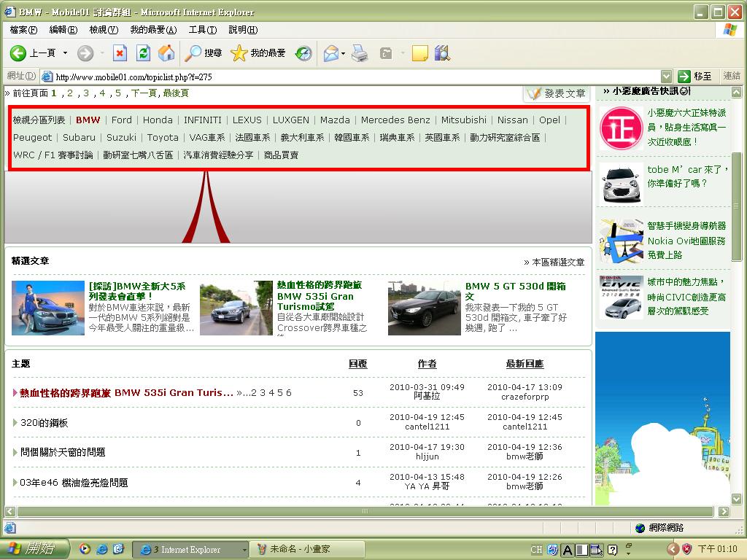Open the Back button history dropdown arrow
This screenshot has width=747, height=560.
(x=65, y=52)
